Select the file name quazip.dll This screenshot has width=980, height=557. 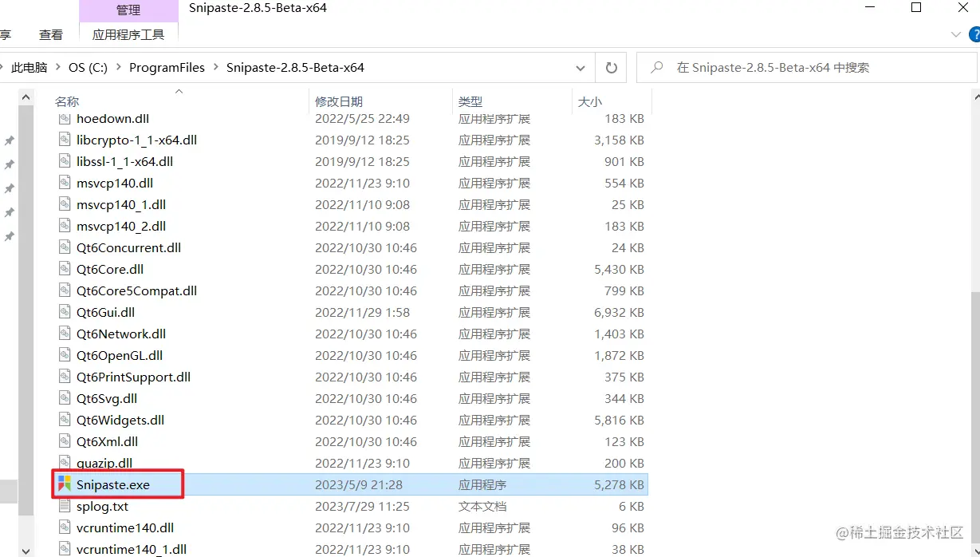click(104, 463)
